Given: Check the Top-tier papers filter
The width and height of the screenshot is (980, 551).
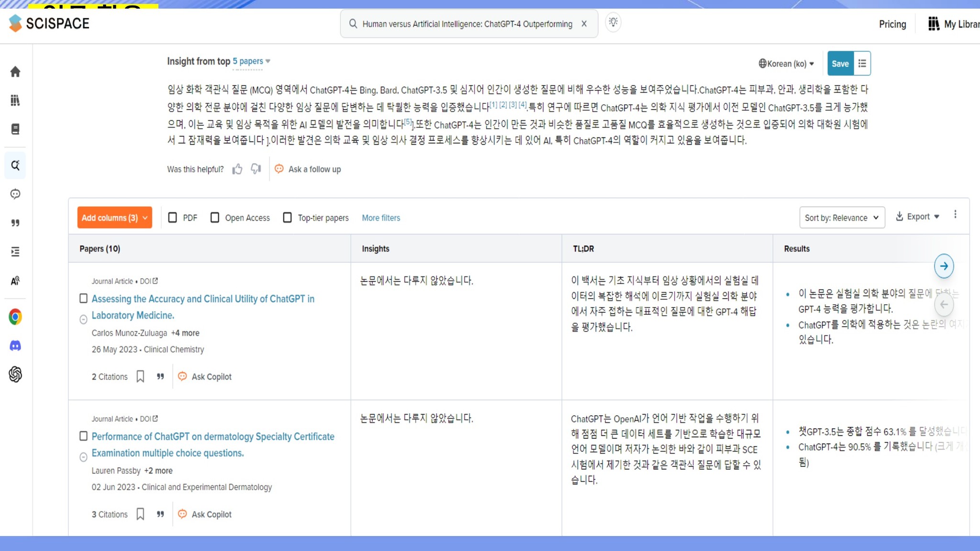Looking at the screenshot, I should click(x=287, y=218).
